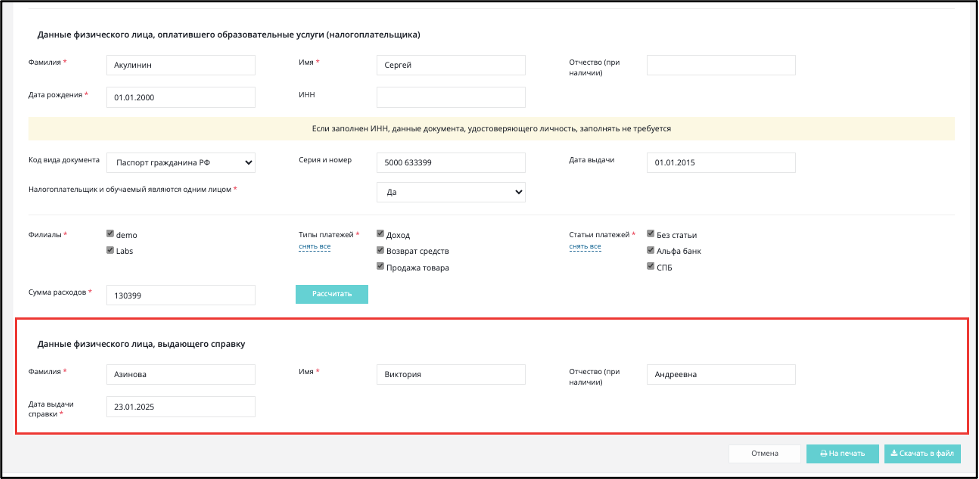Click the printer icon on На печать button
Image resolution: width=979 pixels, height=479 pixels.
[x=824, y=454]
